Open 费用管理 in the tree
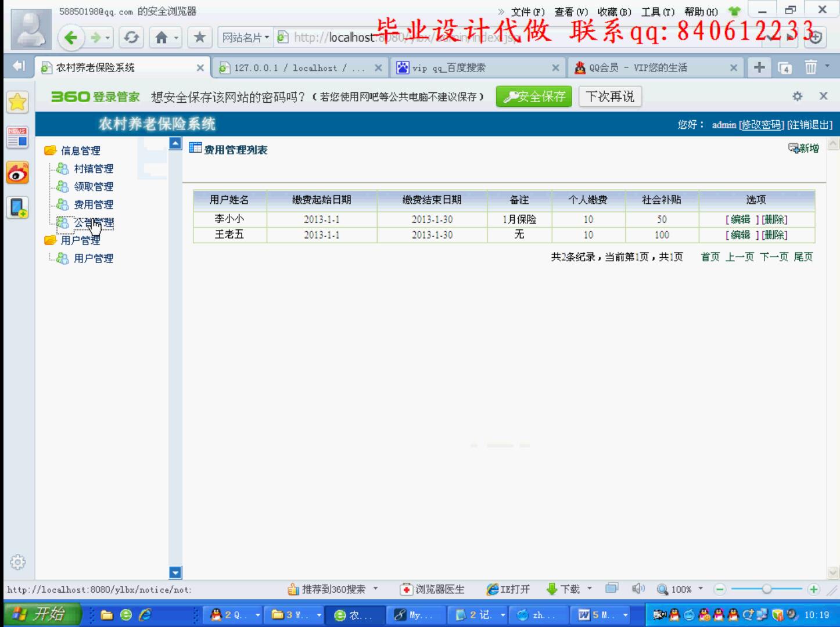Screen dimensions: 840x627 point(94,205)
